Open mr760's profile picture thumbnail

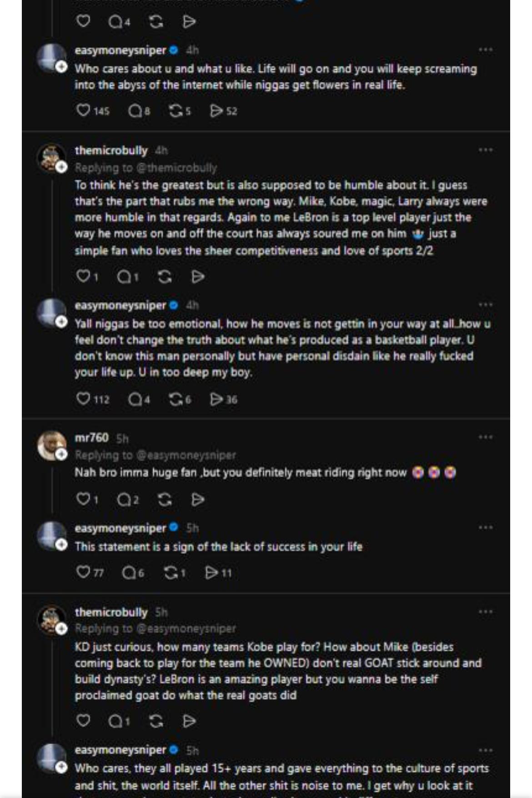pos(51,445)
